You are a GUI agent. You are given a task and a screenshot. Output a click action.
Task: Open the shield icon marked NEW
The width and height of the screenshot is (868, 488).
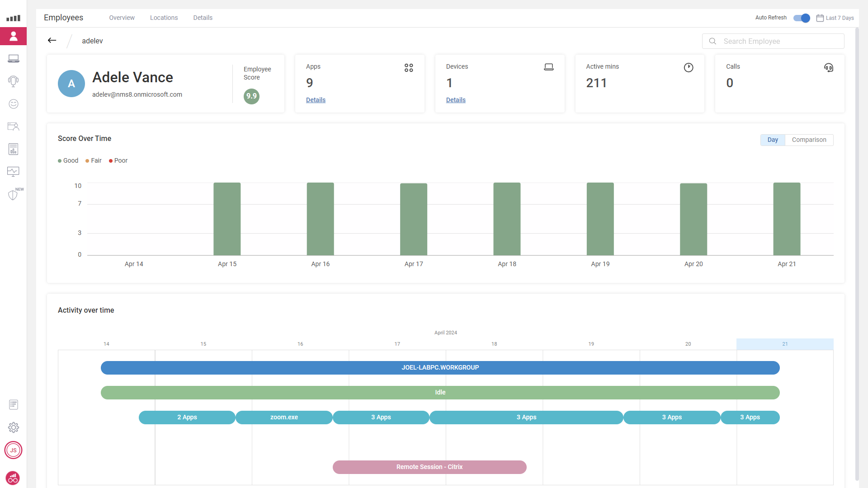coord(13,195)
